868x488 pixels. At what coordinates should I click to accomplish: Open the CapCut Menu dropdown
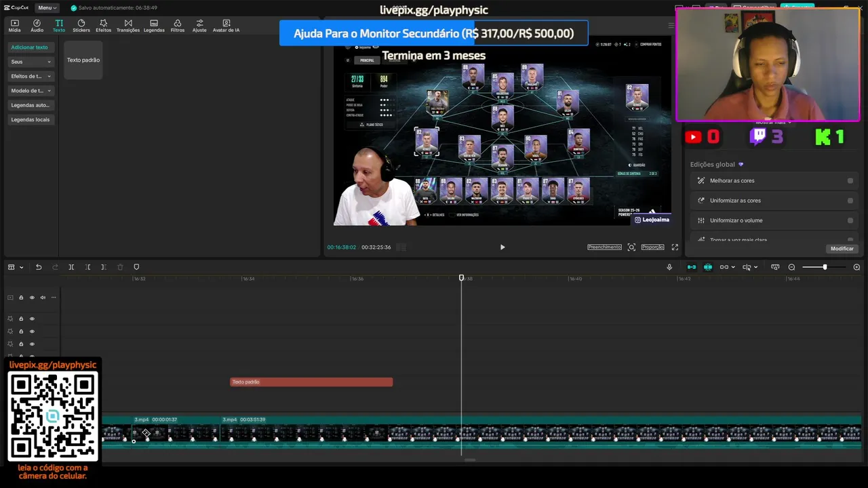[x=47, y=7]
